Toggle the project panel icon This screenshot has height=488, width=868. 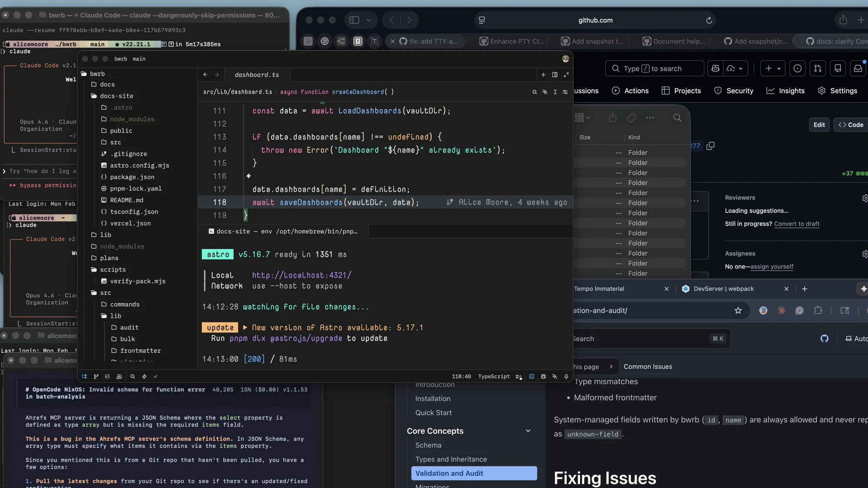tap(84, 377)
